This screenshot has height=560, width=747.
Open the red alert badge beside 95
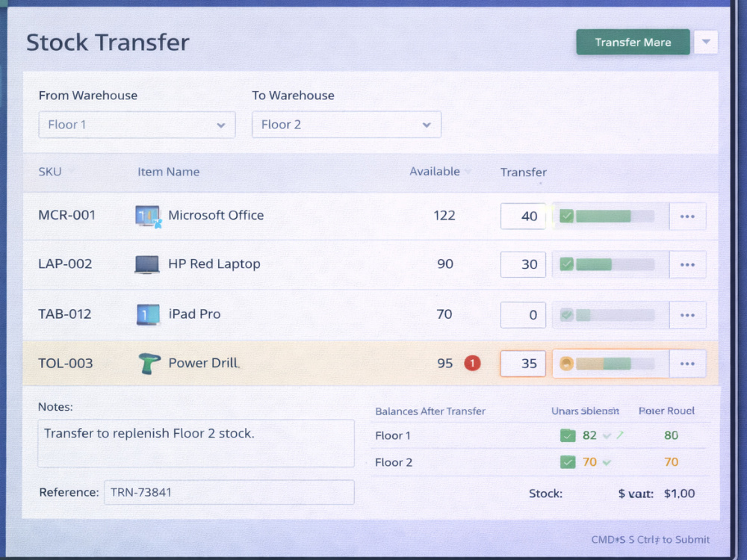472,364
